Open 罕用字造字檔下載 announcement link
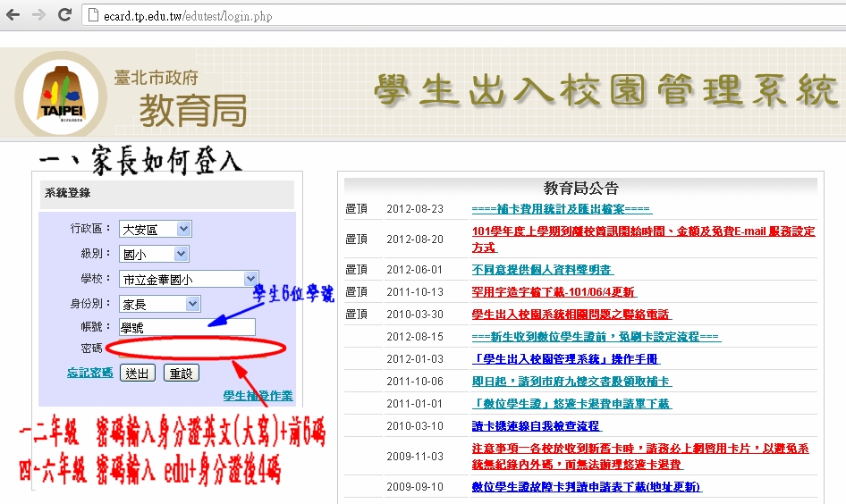 (554, 292)
